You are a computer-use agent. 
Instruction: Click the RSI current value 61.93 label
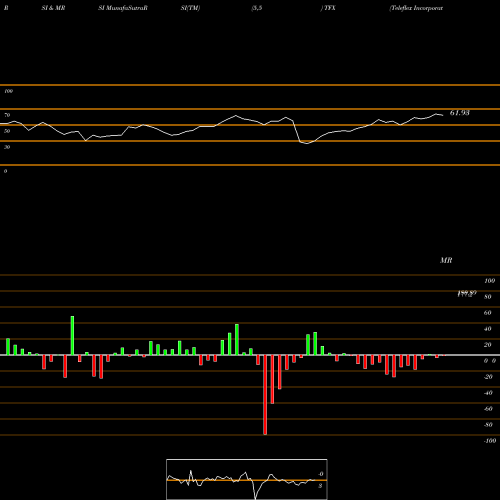coord(460,113)
